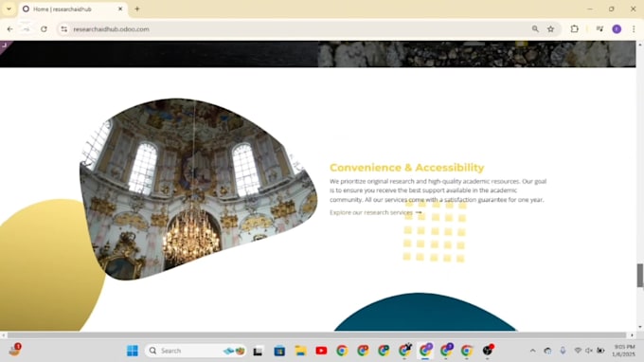Viewport: 644px width, 362px height.
Task: Open the widgets icon with red badge
Action: click(x=15, y=350)
